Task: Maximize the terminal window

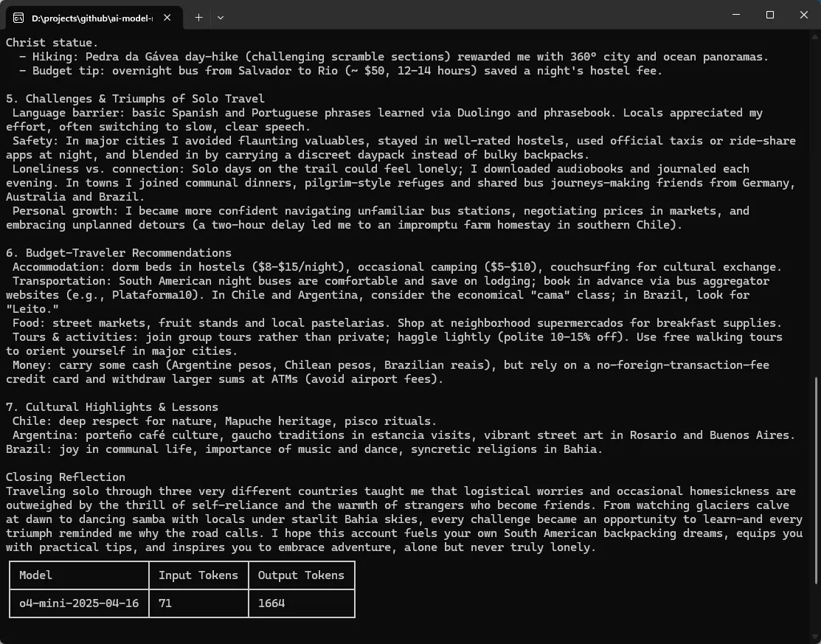Action: tap(769, 15)
